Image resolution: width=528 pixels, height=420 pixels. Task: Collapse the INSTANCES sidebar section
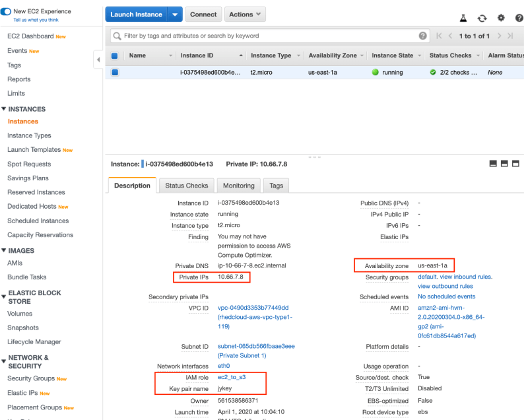[x=4, y=109]
